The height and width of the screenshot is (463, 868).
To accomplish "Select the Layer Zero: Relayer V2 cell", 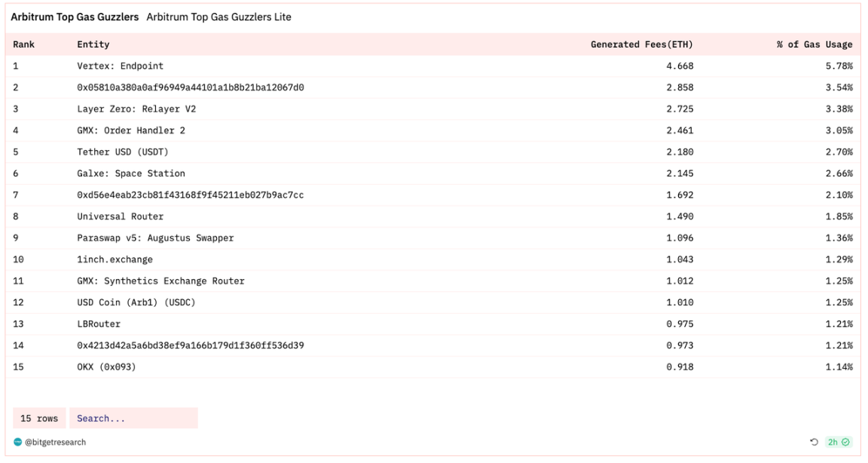I will click(136, 109).
